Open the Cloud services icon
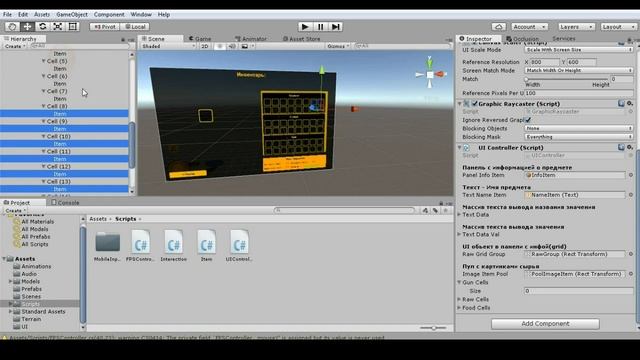 coord(498,27)
